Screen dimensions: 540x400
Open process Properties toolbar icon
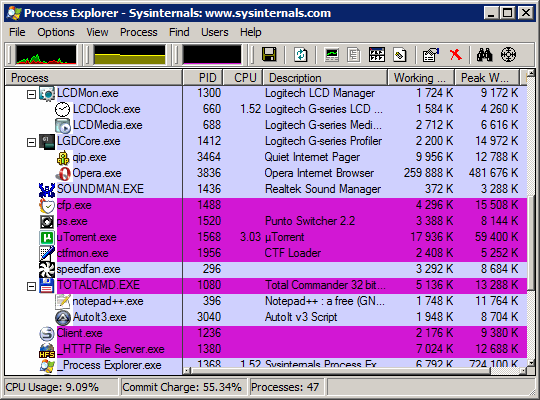pyautogui.click(x=430, y=55)
